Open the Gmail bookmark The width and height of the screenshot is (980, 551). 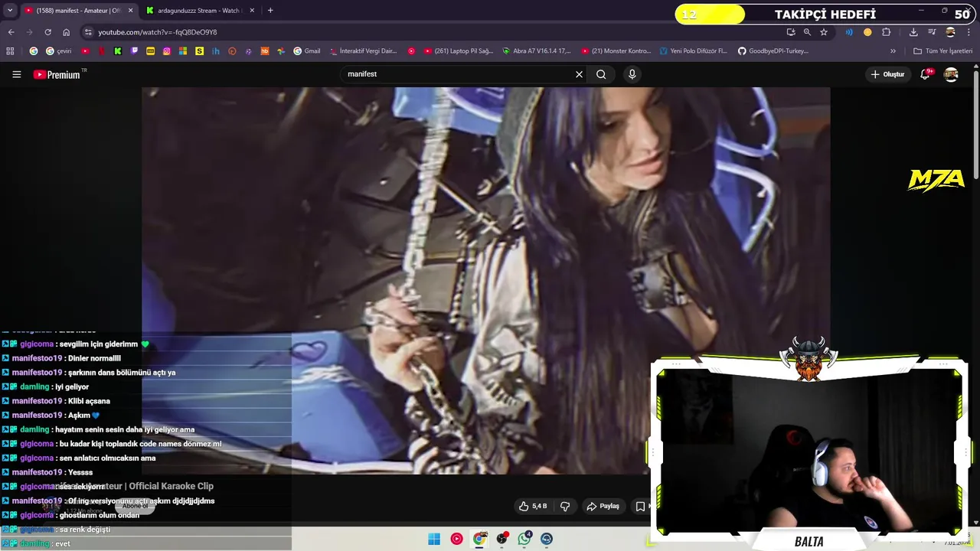(x=307, y=51)
